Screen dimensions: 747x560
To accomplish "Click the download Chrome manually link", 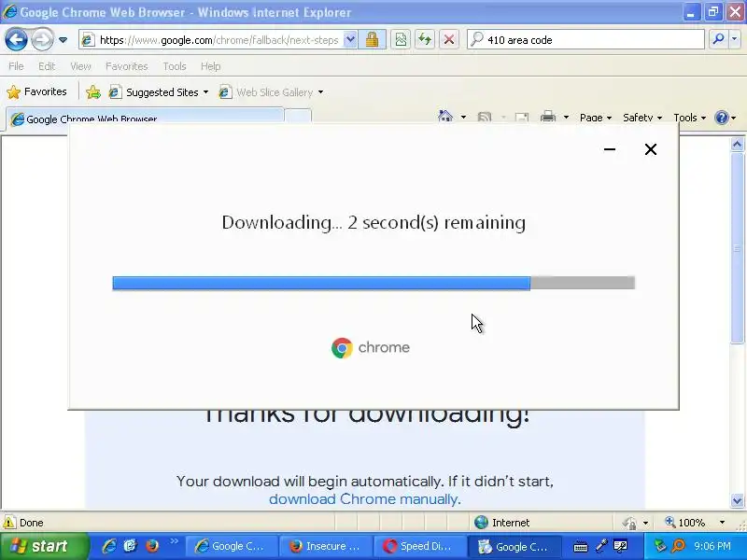I will tap(363, 499).
